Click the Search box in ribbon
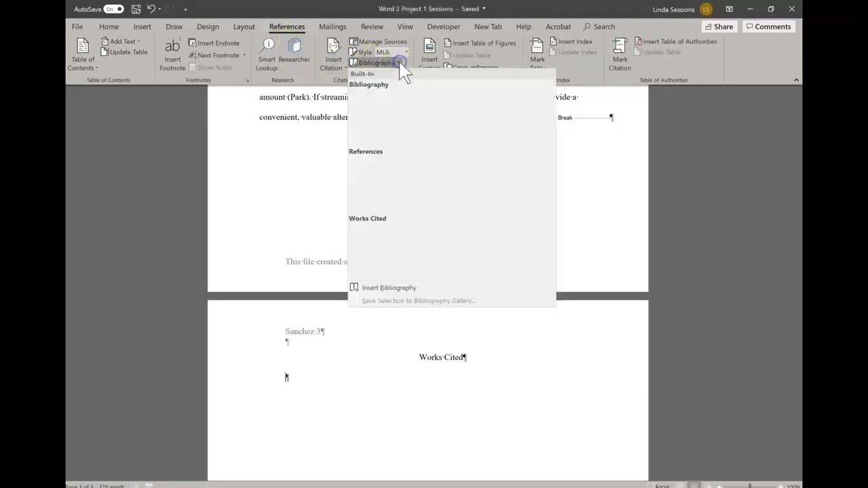 click(599, 26)
